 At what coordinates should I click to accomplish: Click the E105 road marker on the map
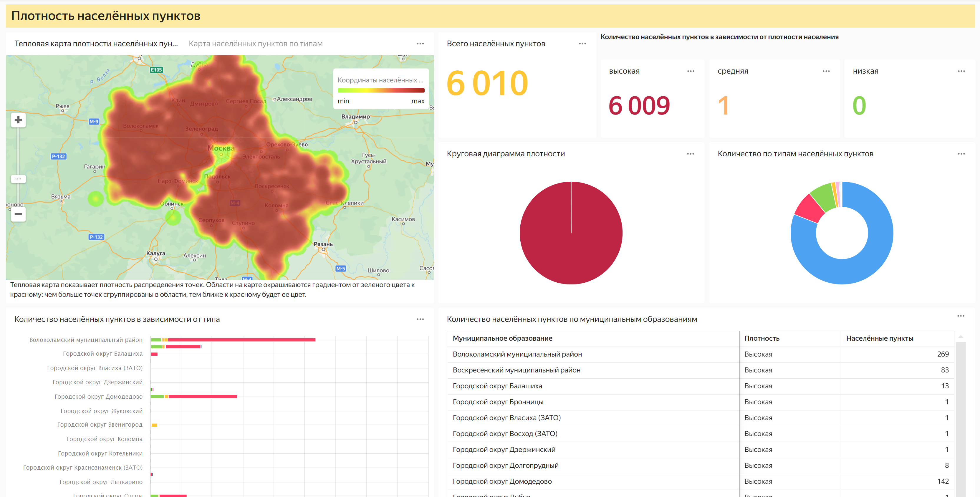click(156, 70)
